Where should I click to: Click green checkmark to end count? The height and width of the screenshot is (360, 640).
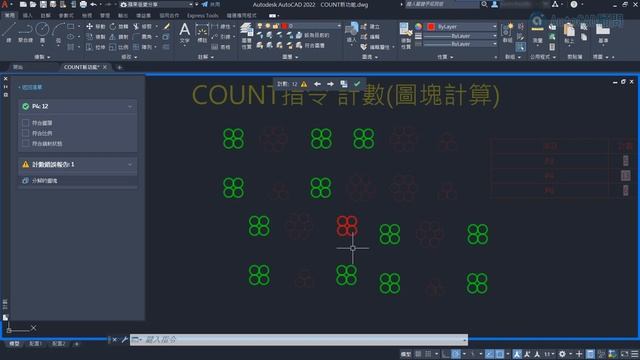click(357, 84)
